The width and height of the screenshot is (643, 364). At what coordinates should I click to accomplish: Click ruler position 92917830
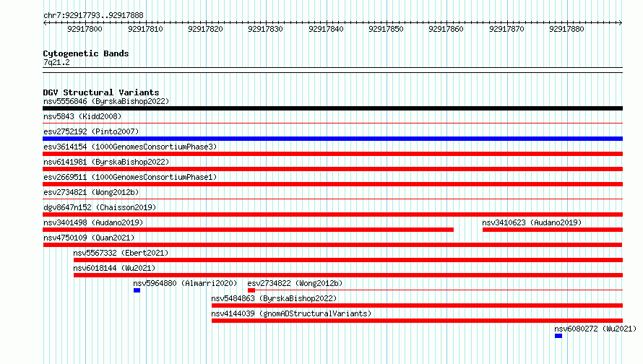(265, 29)
